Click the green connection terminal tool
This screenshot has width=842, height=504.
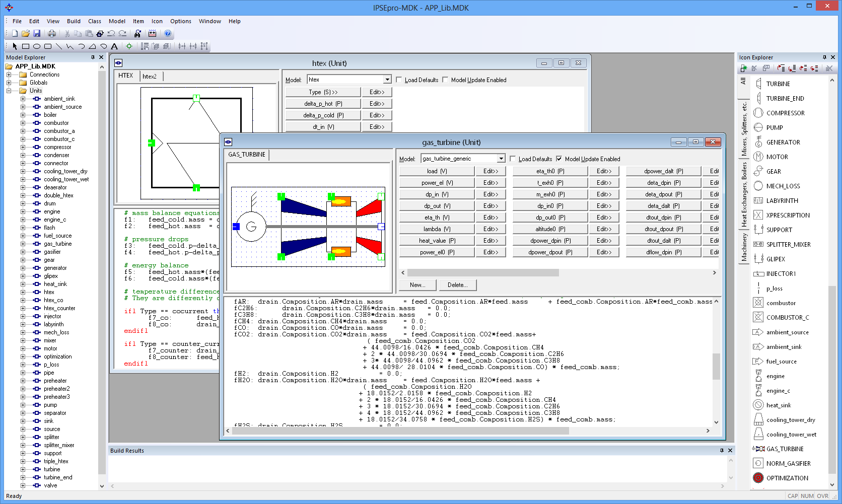[129, 46]
